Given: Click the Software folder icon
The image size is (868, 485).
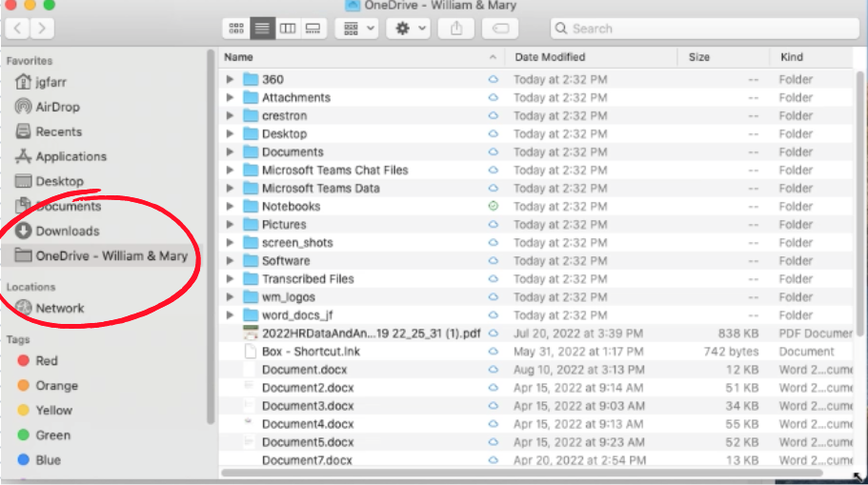Looking at the screenshot, I should tap(251, 261).
